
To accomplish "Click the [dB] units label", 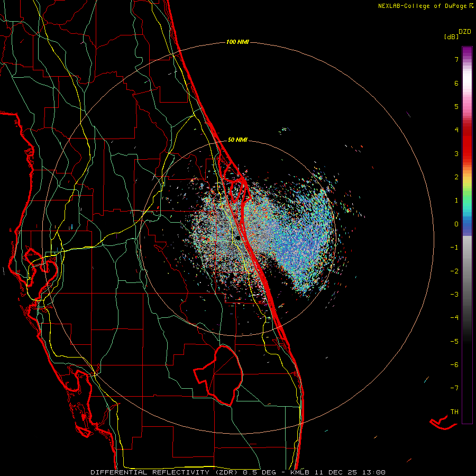I will [451, 37].
